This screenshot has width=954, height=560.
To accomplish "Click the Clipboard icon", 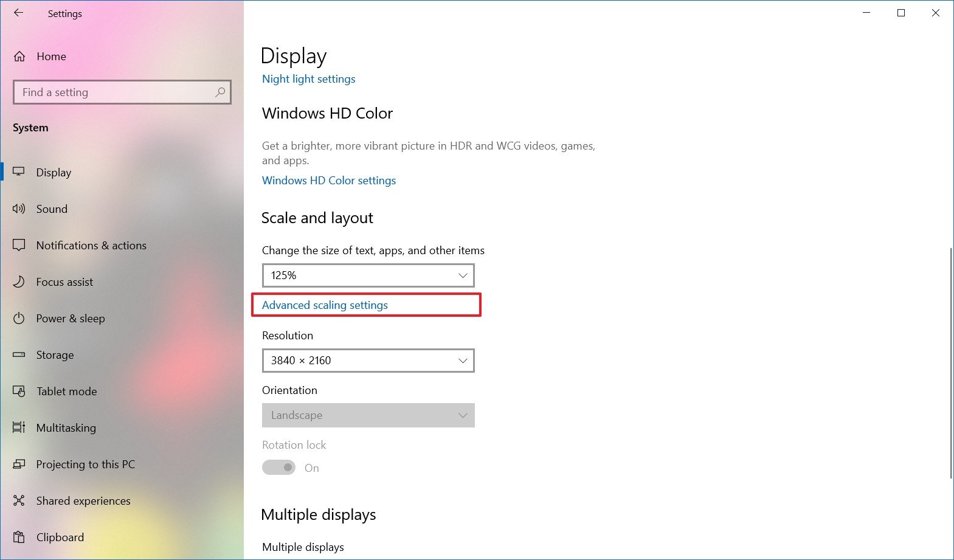I will coord(19,537).
